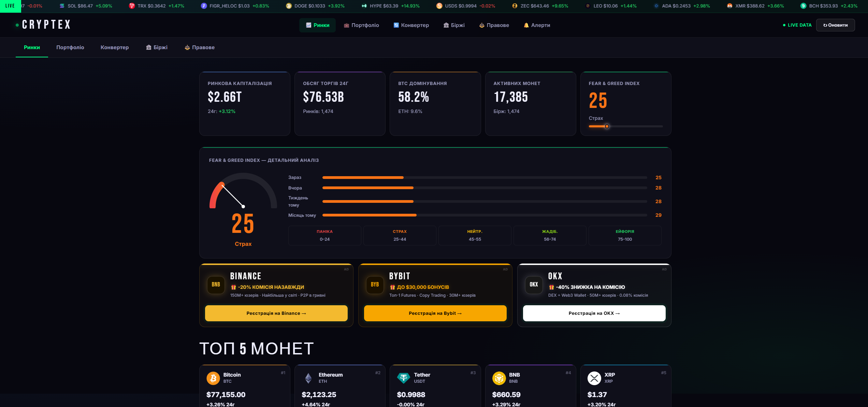
Task: Click the LIVE DATA status indicator
Action: pyautogui.click(x=797, y=25)
